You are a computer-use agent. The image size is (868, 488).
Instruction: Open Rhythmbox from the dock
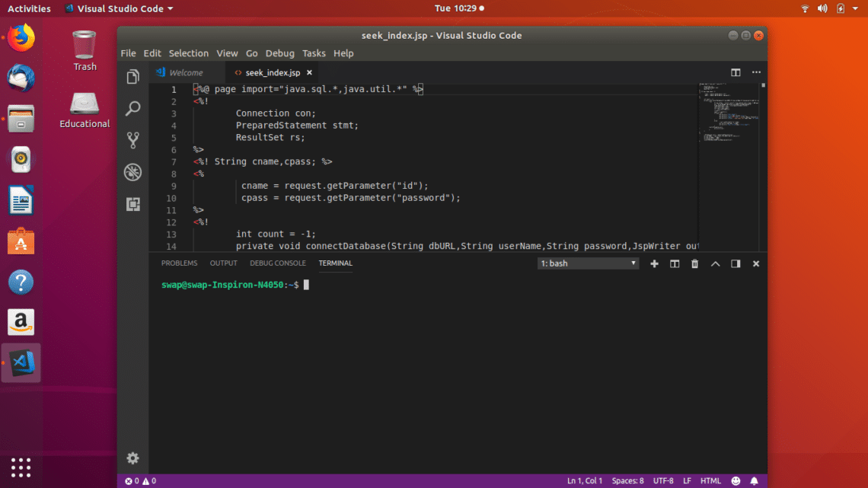point(21,159)
